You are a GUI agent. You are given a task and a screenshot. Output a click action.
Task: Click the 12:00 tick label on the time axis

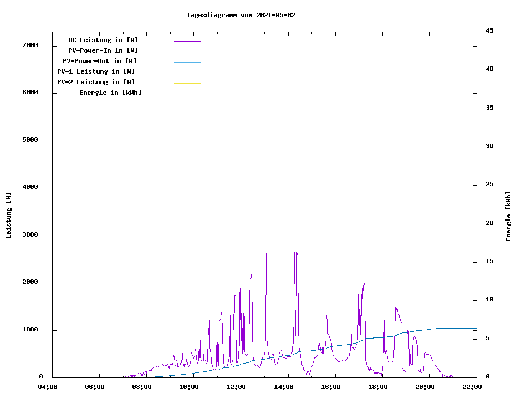[x=236, y=387]
